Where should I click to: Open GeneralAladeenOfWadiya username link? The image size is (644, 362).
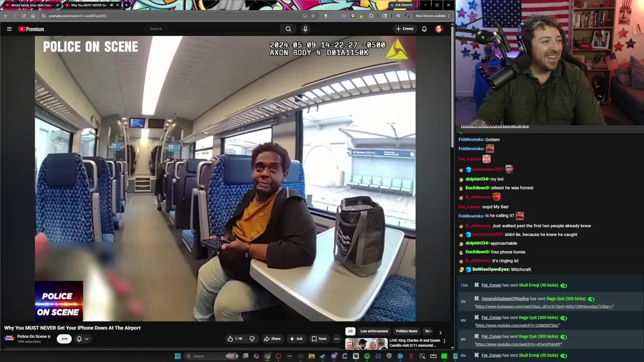tap(505, 299)
